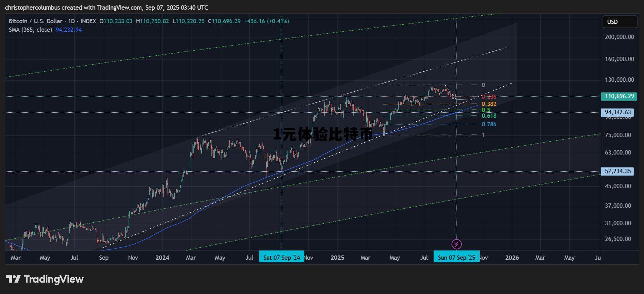This screenshot has height=294, width=644.
Task: Click the 52,234.35 price axis label
Action: [x=618, y=171]
